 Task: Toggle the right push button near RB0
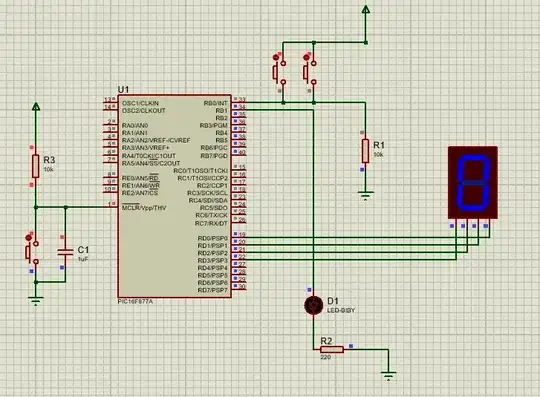tap(310, 72)
